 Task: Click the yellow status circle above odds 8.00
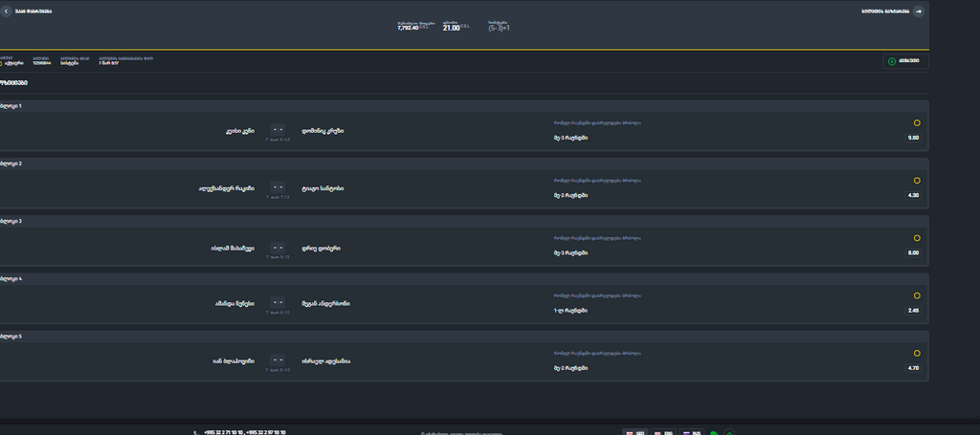click(916, 238)
